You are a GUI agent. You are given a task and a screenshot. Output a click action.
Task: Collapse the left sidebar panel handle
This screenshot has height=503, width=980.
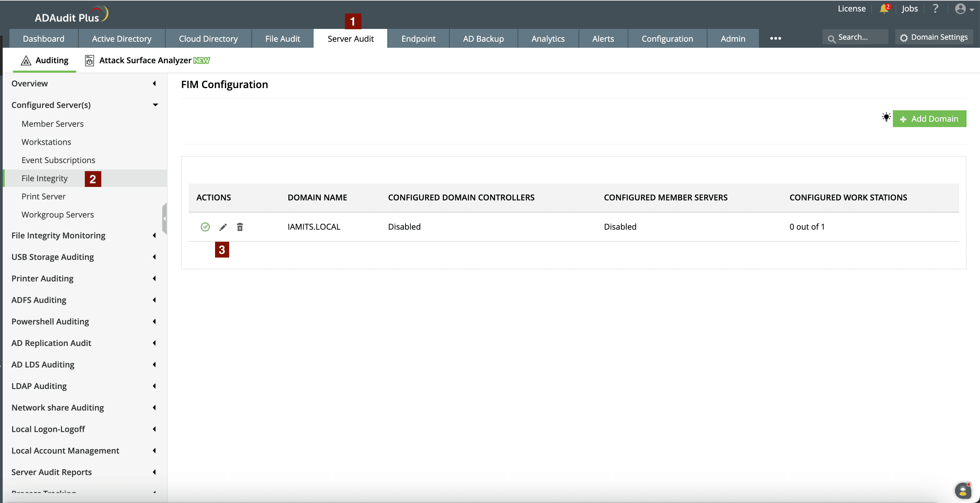(164, 219)
